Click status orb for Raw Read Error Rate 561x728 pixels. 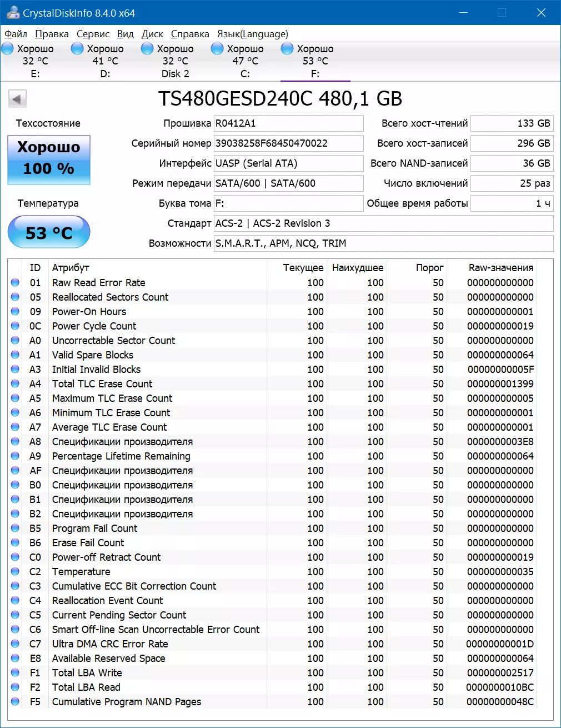tap(15, 282)
